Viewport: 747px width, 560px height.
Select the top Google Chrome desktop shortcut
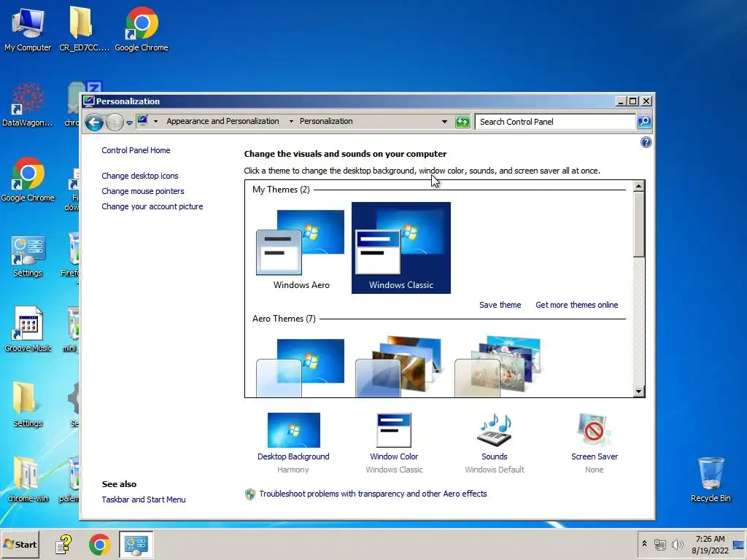coord(142,29)
